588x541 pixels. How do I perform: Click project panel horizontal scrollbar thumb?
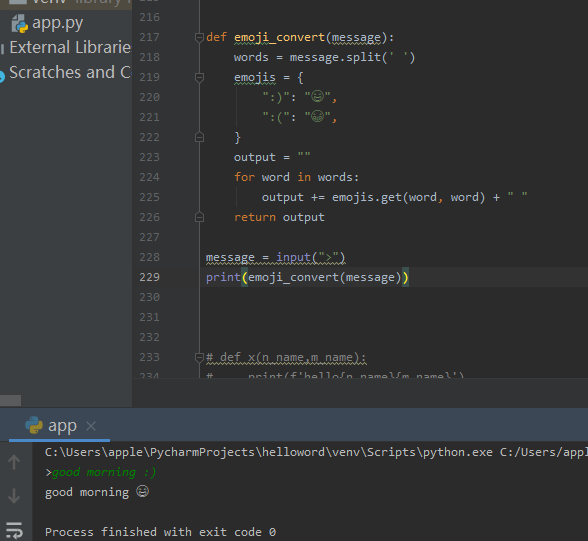pos(10,400)
